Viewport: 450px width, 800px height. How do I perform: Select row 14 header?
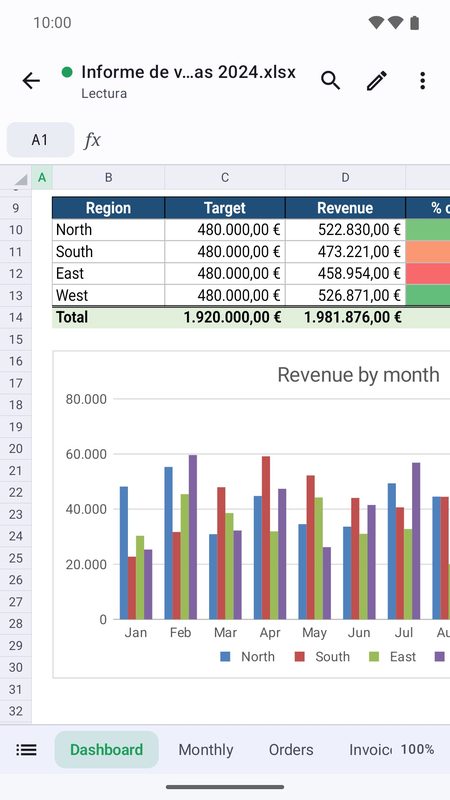tap(15, 317)
